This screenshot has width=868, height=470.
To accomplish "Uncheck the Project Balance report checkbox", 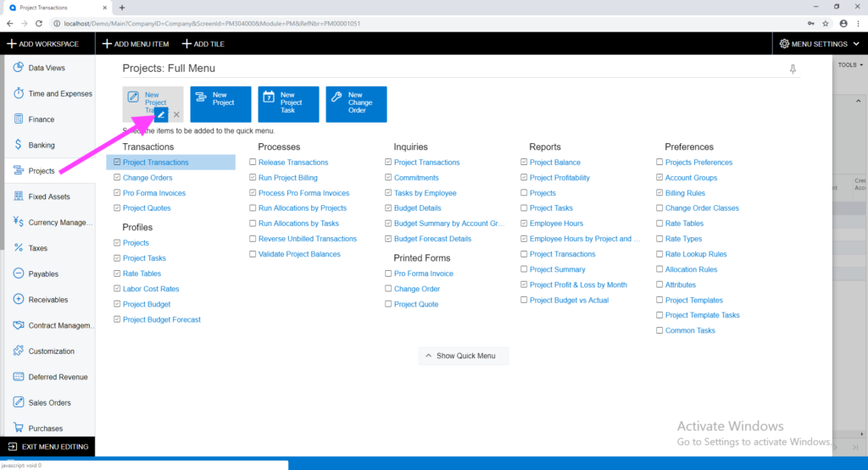I will coord(524,162).
